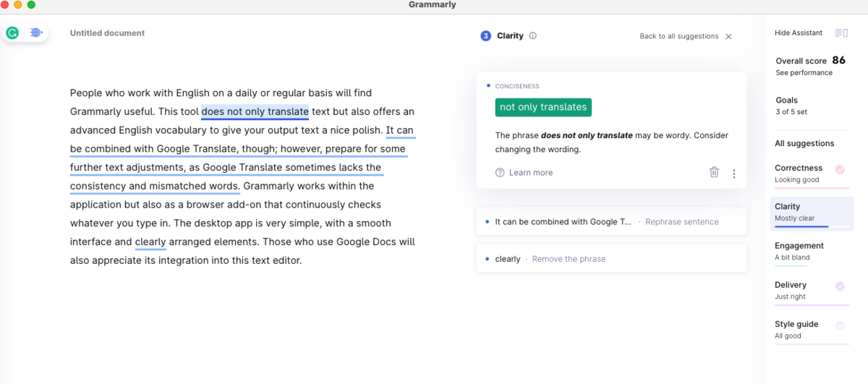Image resolution: width=868 pixels, height=384 pixels.
Task: Click the Clarity info icon
Action: tap(533, 35)
